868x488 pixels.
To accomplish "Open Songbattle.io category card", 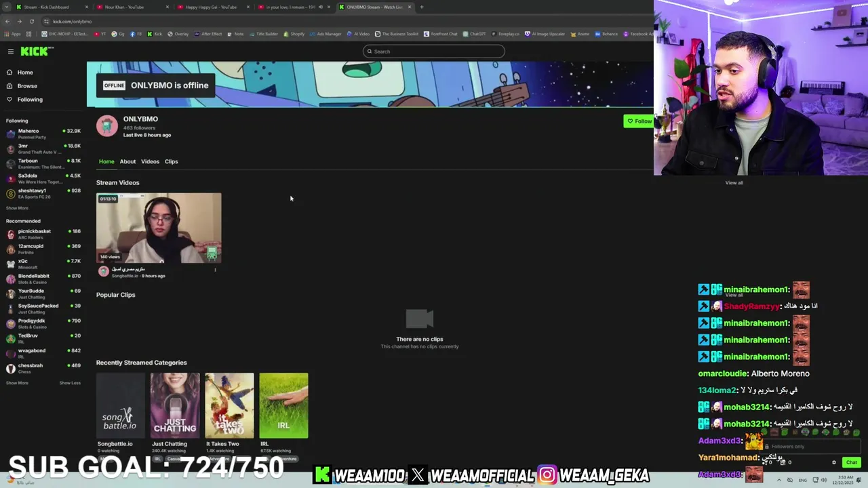I will pyautogui.click(x=121, y=405).
